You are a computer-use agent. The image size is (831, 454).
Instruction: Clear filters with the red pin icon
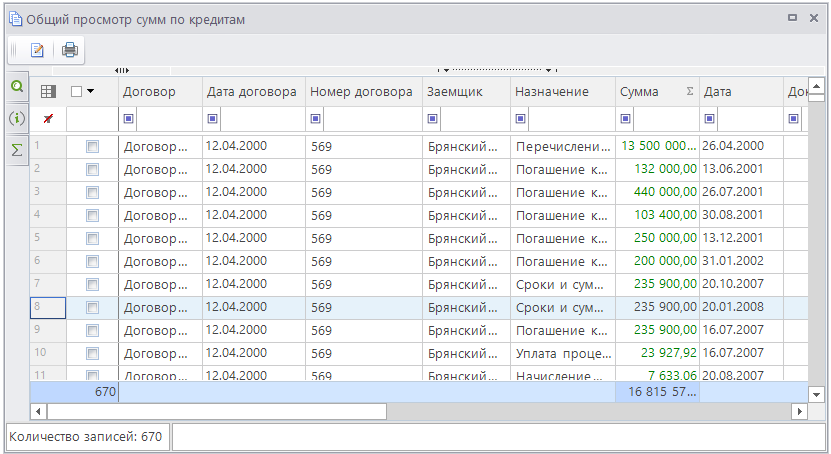[47, 119]
